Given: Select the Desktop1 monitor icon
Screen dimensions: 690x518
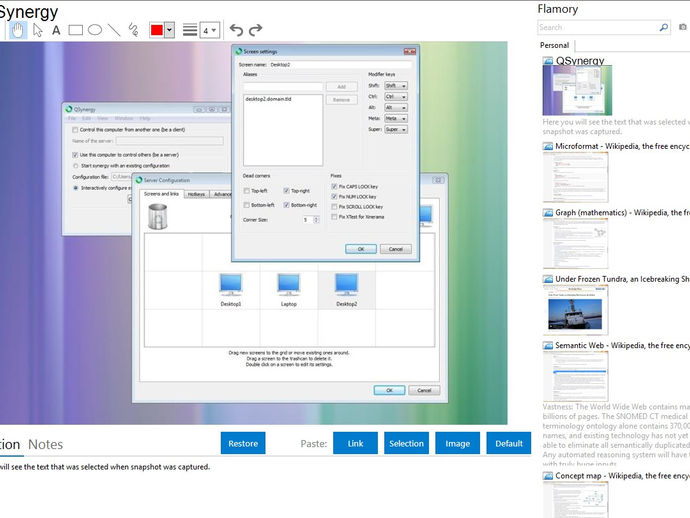Looking at the screenshot, I should pyautogui.click(x=231, y=284).
